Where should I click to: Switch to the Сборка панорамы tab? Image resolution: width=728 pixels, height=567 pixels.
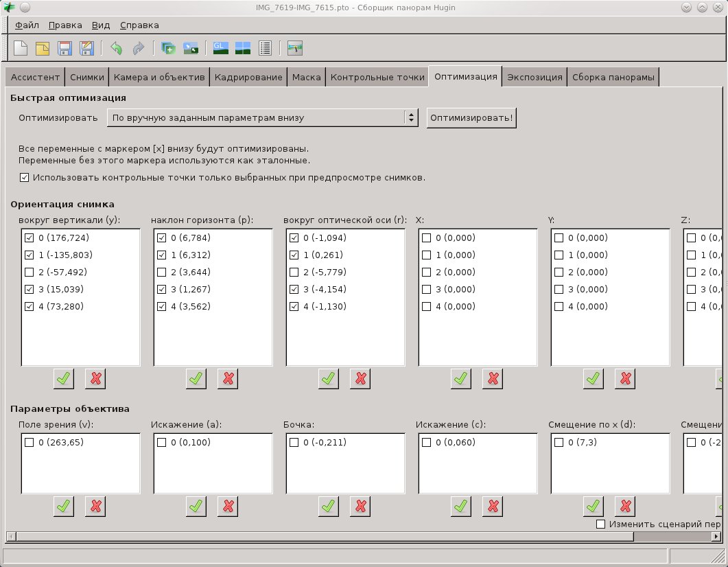point(613,77)
